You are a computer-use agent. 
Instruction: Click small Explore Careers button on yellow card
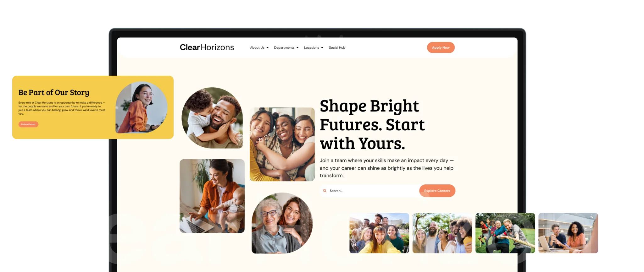[x=28, y=124]
